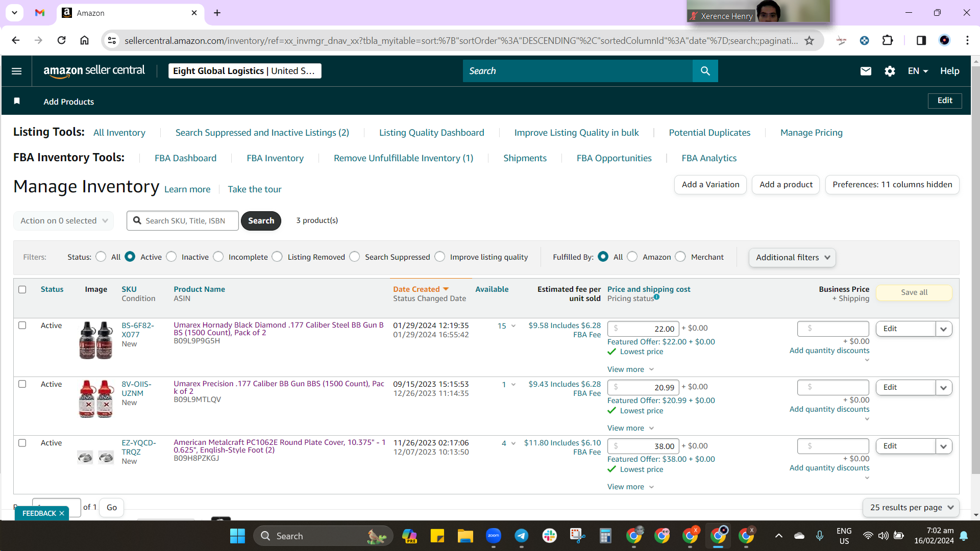Choose Fulfilled By Merchant filter
The image size is (980, 551).
[x=680, y=257]
